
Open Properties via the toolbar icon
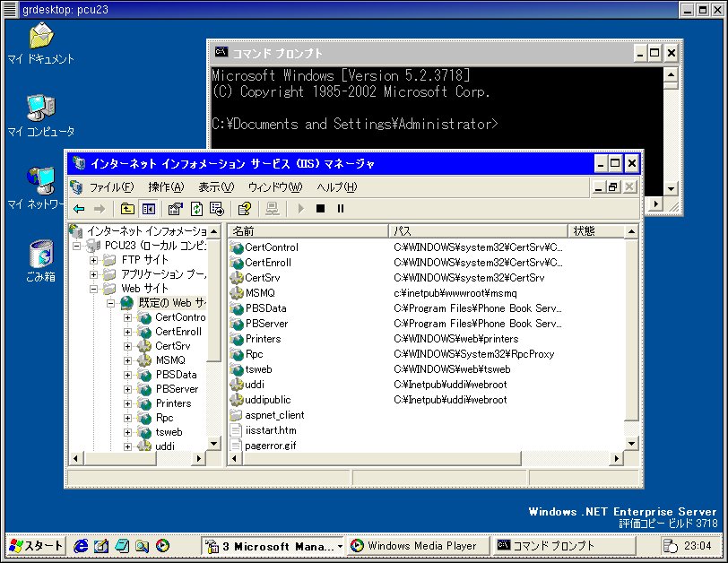click(x=175, y=209)
